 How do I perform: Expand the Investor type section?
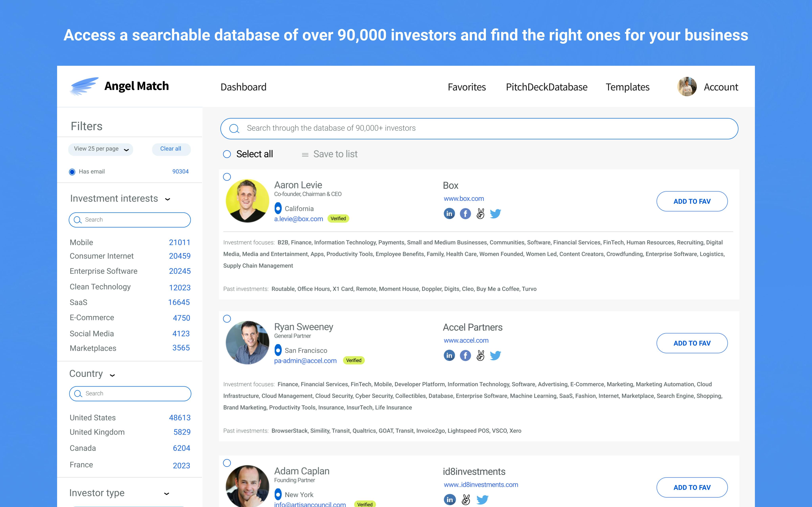tap(167, 494)
